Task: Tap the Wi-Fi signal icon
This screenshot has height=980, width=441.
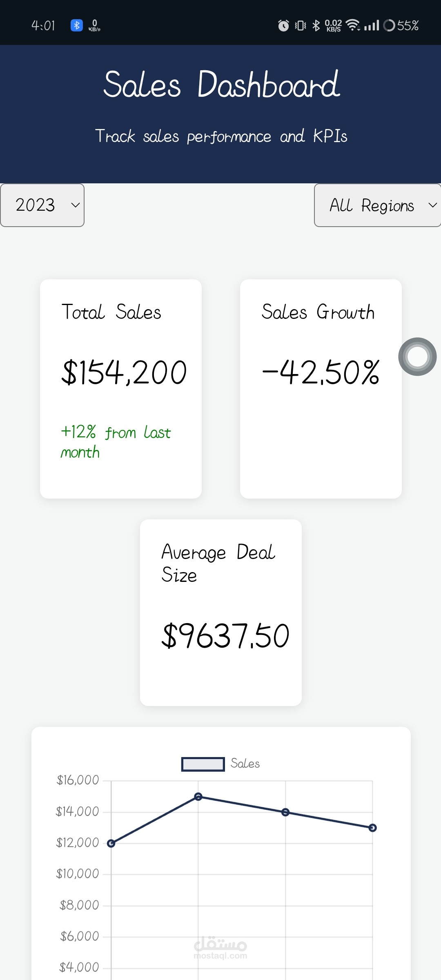Action: tap(353, 25)
